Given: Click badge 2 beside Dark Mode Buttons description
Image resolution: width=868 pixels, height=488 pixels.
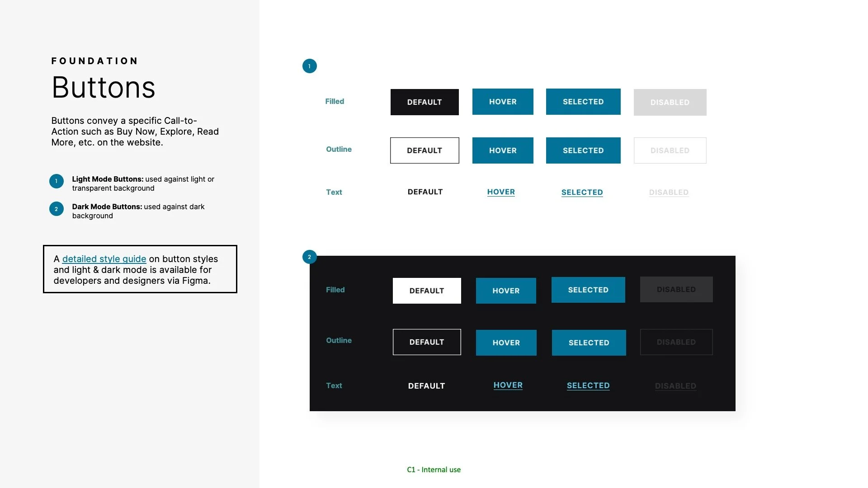Looking at the screenshot, I should pos(57,209).
